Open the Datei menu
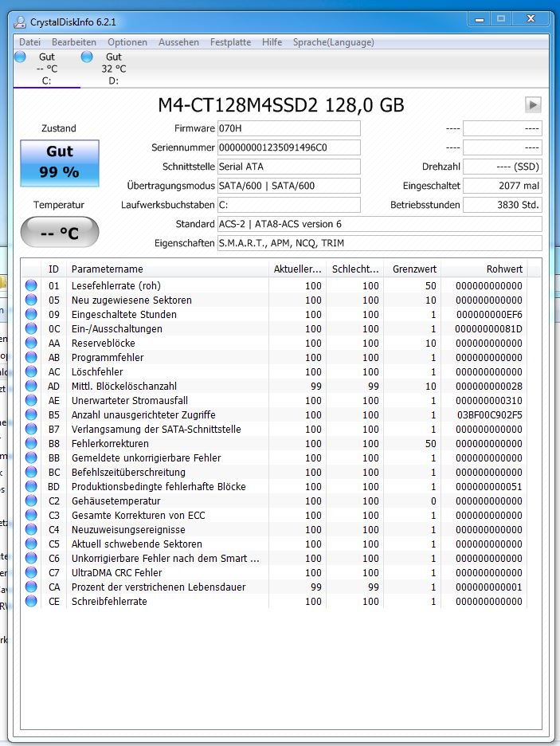 point(29,42)
